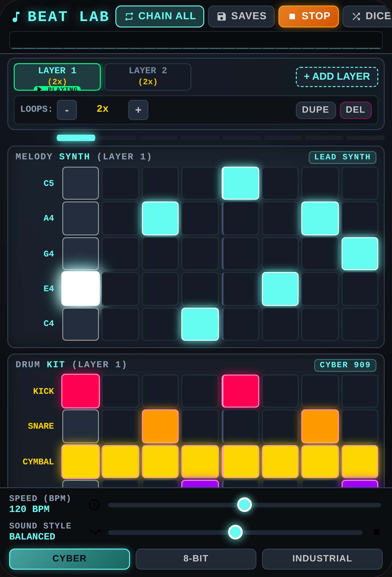Enable E4 note on step 3

tap(160, 289)
